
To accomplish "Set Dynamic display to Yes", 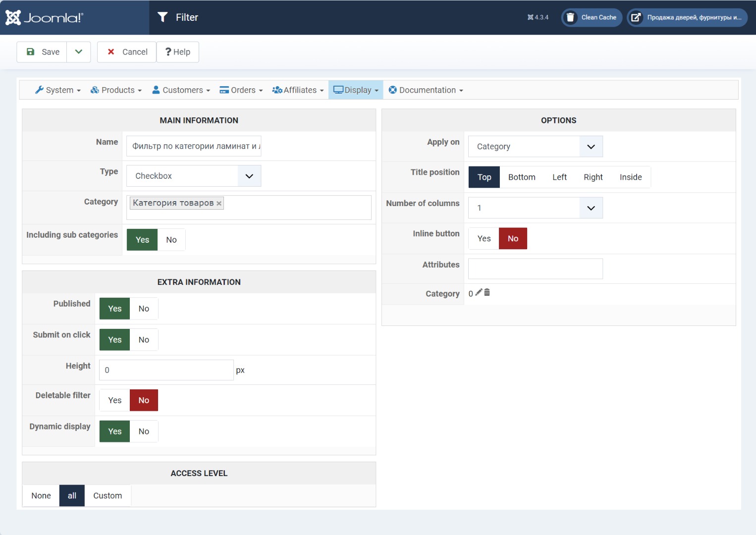I will point(115,431).
